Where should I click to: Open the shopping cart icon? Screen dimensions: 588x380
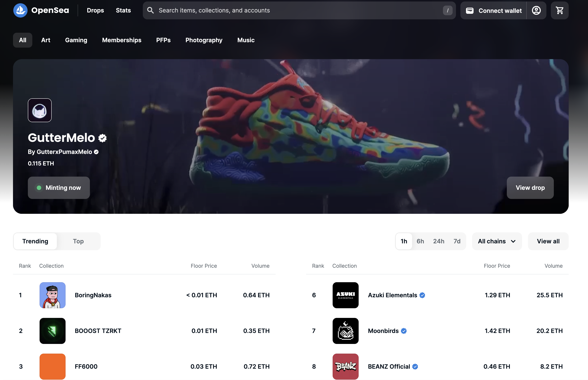coord(559,10)
